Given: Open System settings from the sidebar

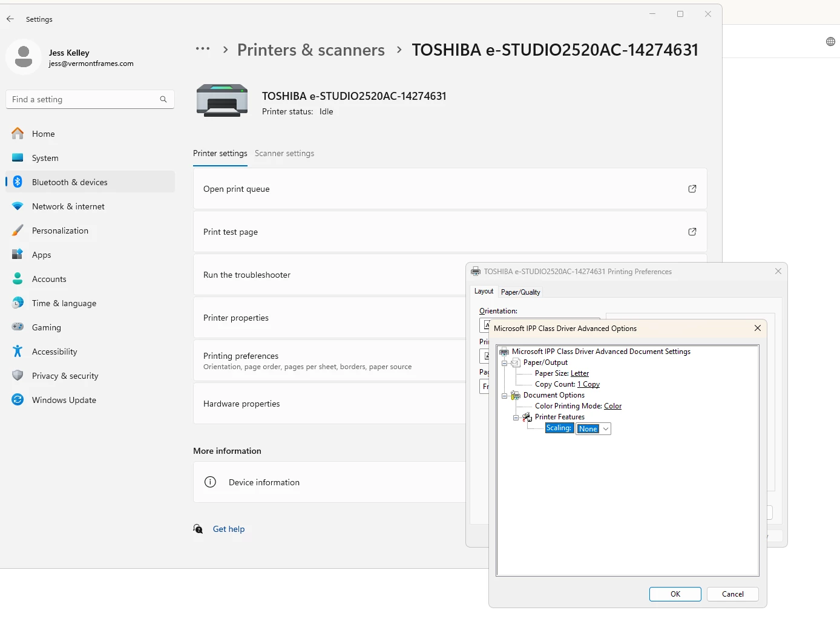Looking at the screenshot, I should coord(90,158).
